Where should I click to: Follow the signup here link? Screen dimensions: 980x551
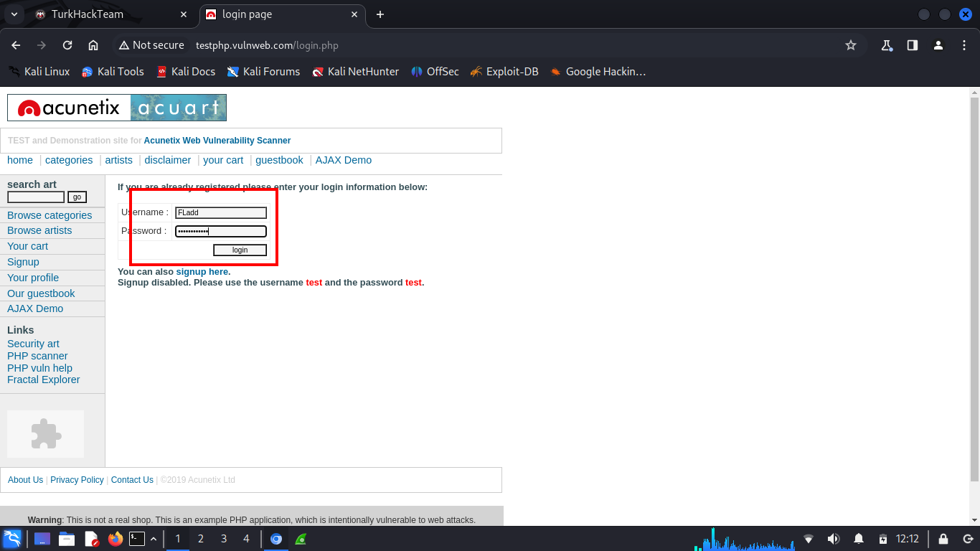pos(202,272)
